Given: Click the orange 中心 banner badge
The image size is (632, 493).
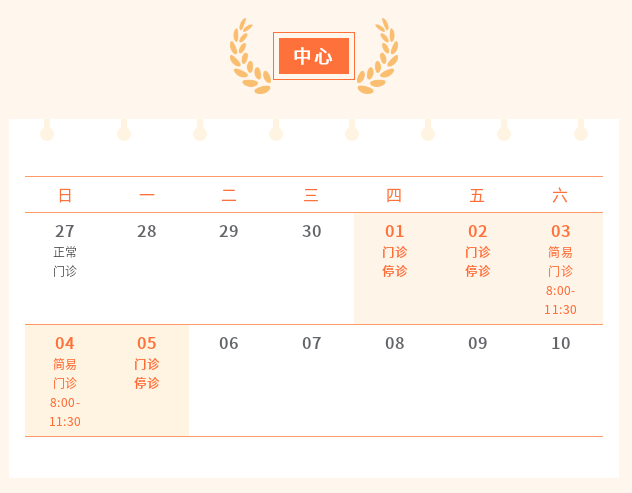Looking at the screenshot, I should (314, 56).
